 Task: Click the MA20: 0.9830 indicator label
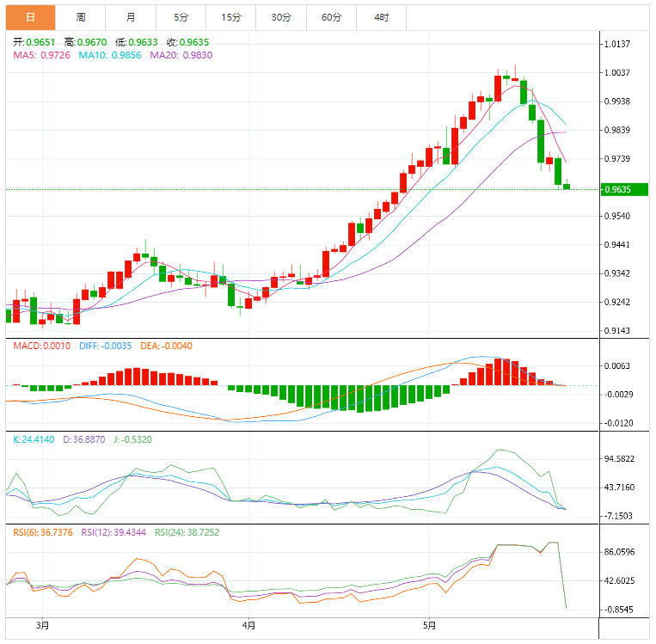tap(181, 55)
